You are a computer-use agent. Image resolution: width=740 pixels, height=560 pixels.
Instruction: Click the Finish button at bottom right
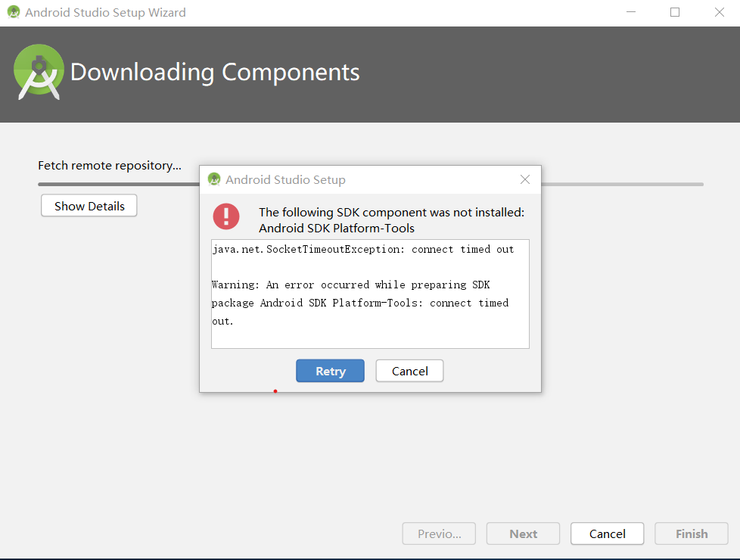[691, 534]
